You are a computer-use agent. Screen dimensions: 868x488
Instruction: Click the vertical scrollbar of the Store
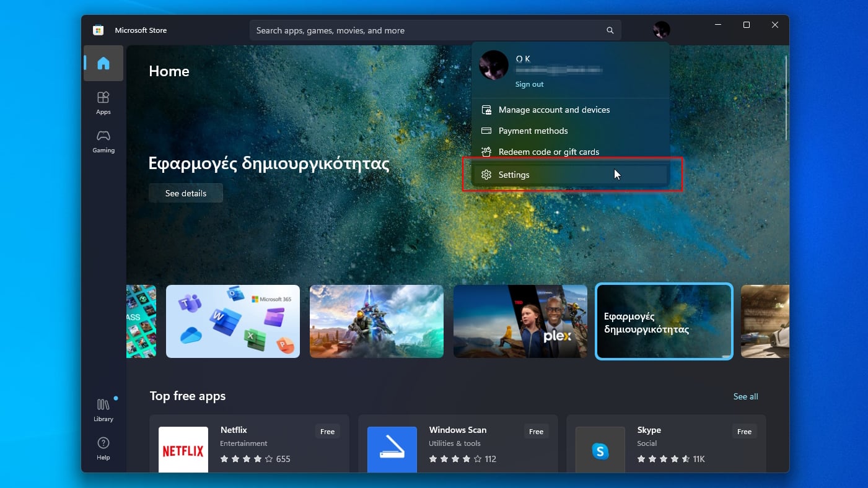(x=786, y=97)
